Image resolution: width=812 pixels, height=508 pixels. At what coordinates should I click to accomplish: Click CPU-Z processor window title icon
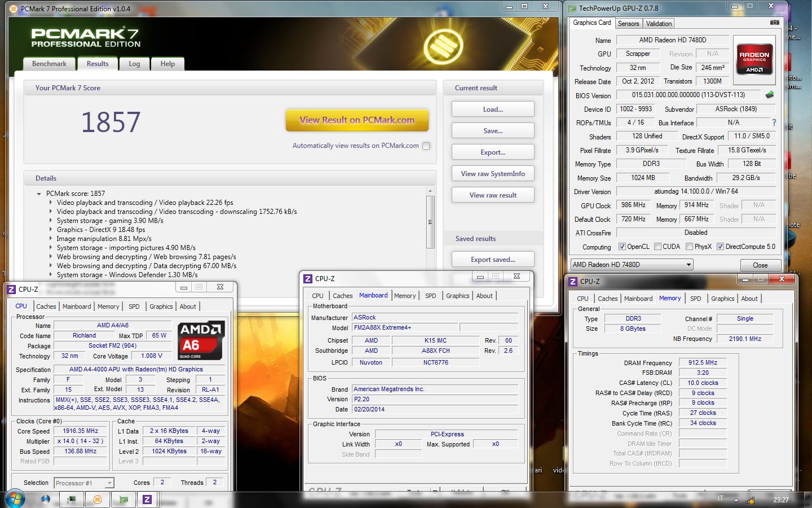pyautogui.click(x=11, y=289)
